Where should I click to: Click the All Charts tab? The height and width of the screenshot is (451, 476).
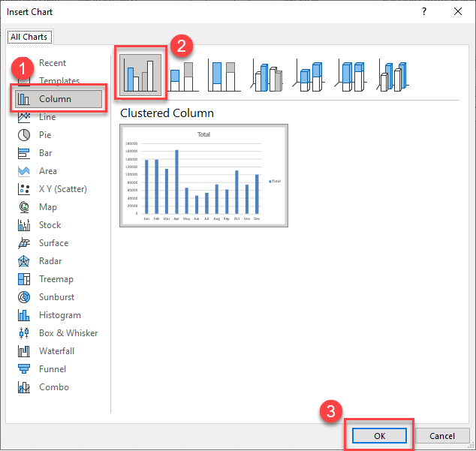pos(28,36)
